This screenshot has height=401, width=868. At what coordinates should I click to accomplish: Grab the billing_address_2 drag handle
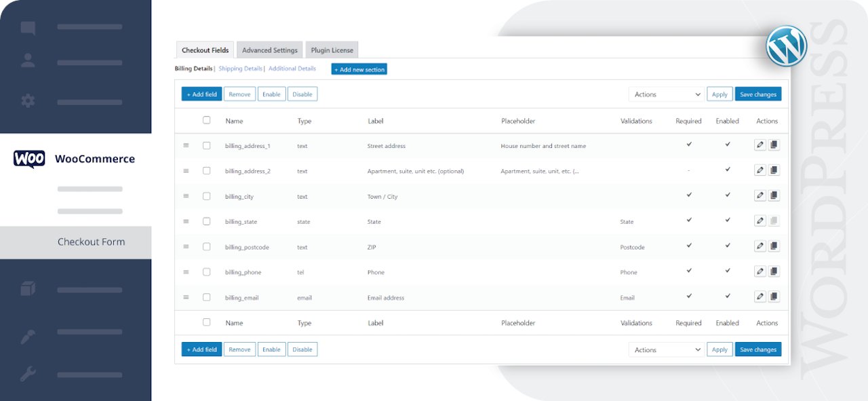coord(186,170)
